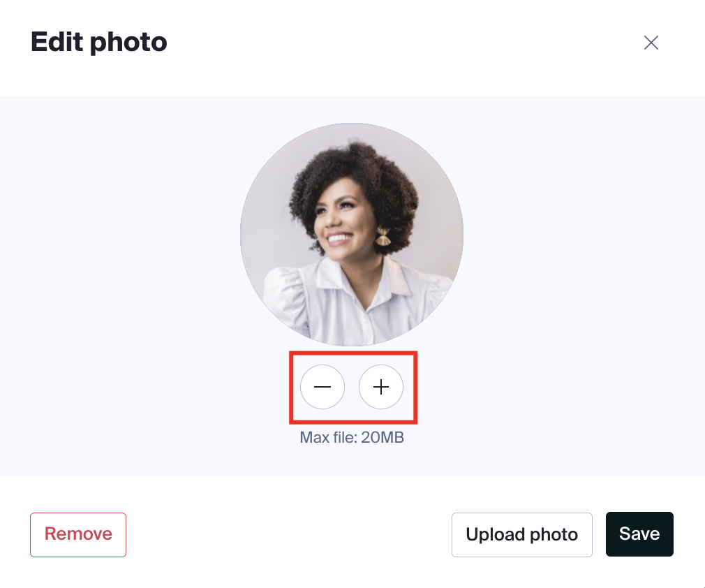Click the Edit photo heading

[99, 43]
